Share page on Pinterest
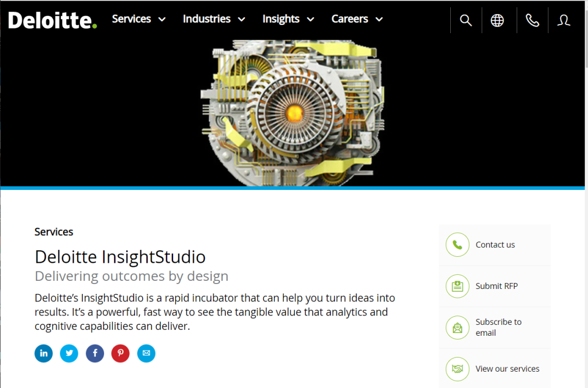The image size is (588, 388). pyautogui.click(x=120, y=353)
